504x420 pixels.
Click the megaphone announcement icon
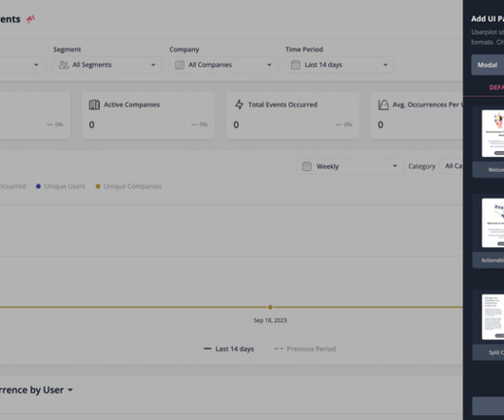30,19
